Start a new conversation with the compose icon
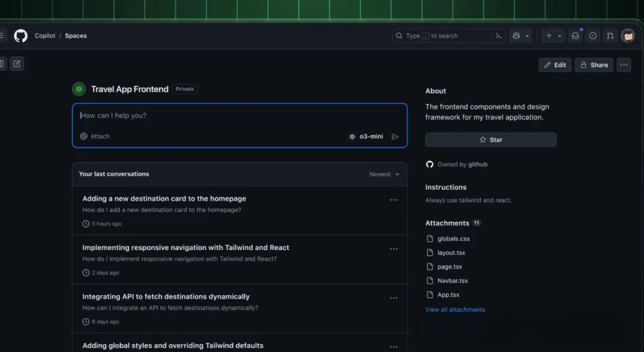Screen dimensions: 644x352 (17, 64)
